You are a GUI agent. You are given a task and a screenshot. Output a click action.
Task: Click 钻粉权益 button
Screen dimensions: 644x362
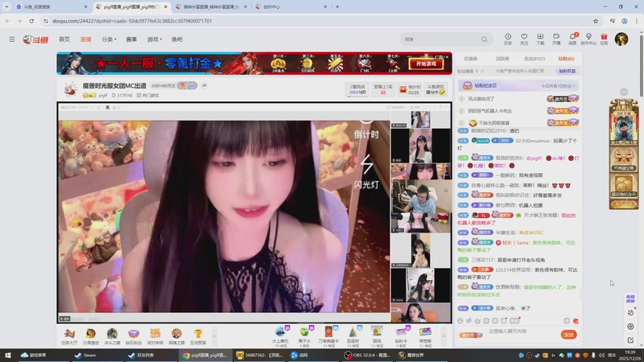pos(568,71)
